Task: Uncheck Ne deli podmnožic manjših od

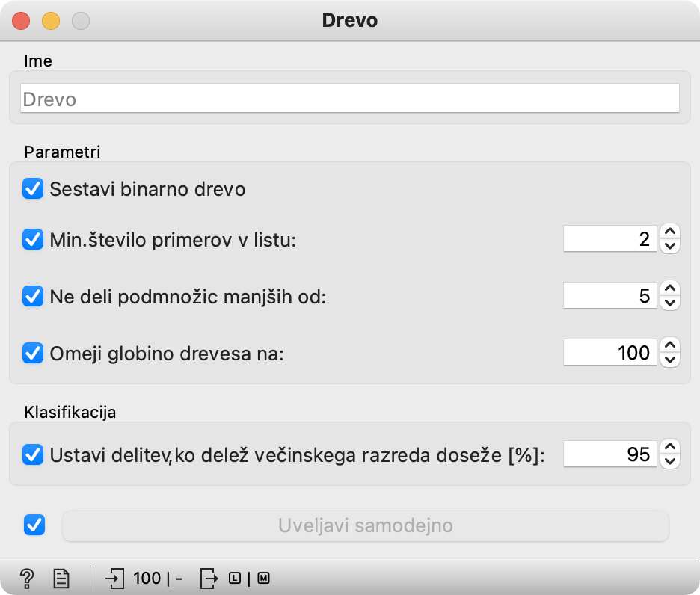Action: pyautogui.click(x=33, y=297)
